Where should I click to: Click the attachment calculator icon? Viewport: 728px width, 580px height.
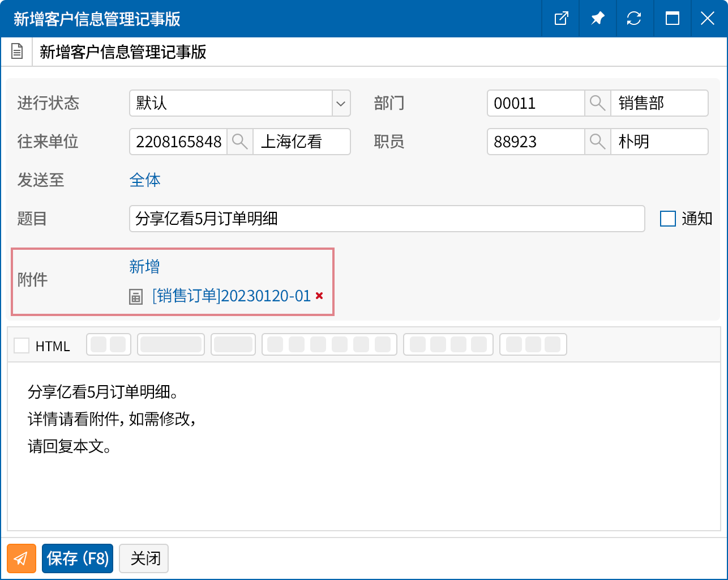[x=136, y=296]
